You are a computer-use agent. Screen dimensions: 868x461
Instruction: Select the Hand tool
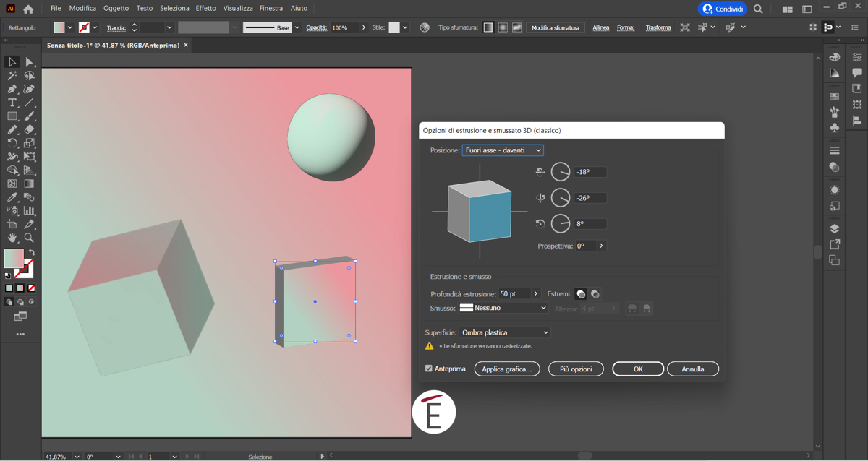(x=12, y=238)
